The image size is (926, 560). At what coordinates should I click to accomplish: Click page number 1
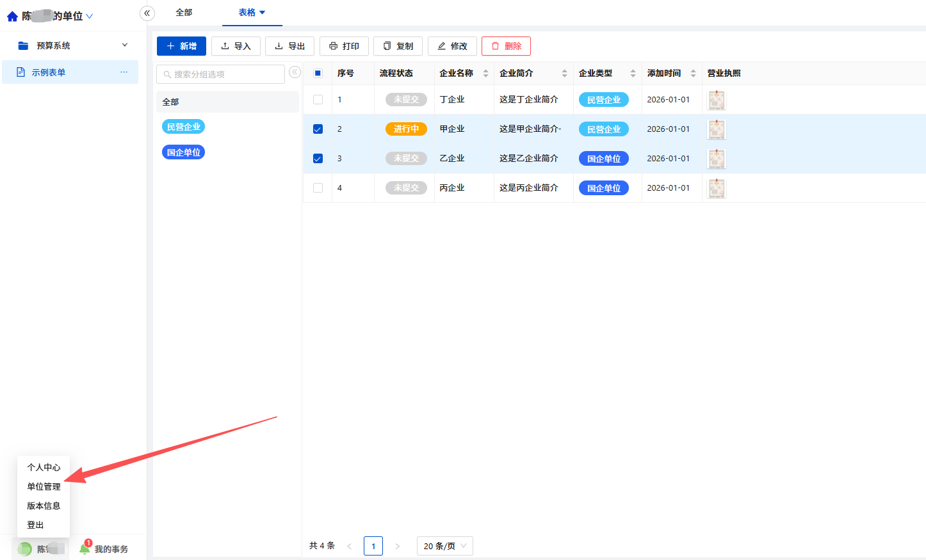click(373, 546)
